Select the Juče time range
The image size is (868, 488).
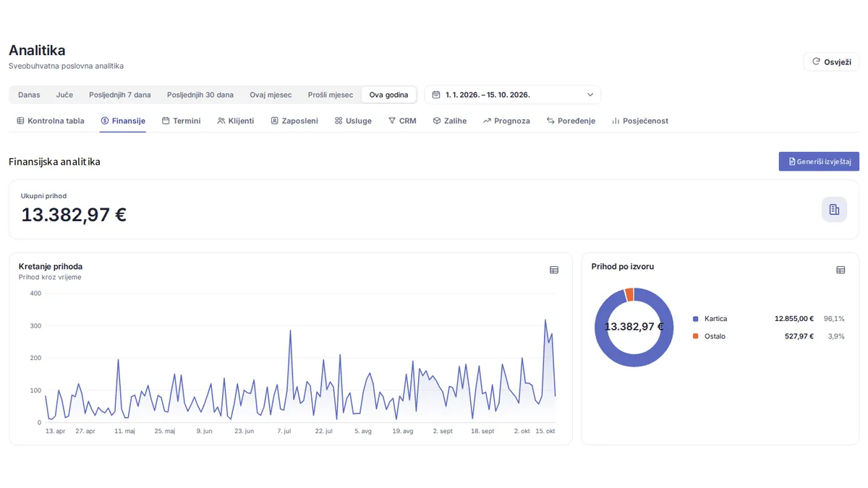(64, 95)
